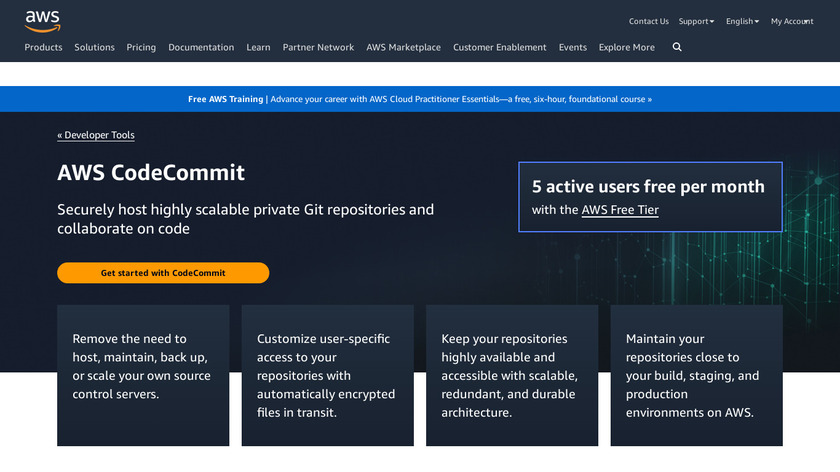Click the 'Keep your repositories highly available' card
This screenshot has width=840, height=472.
(512, 376)
